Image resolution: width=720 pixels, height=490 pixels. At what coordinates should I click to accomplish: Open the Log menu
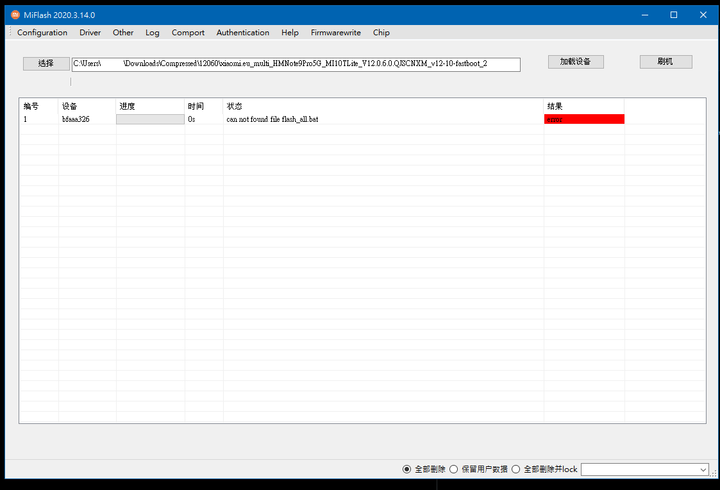[152, 33]
